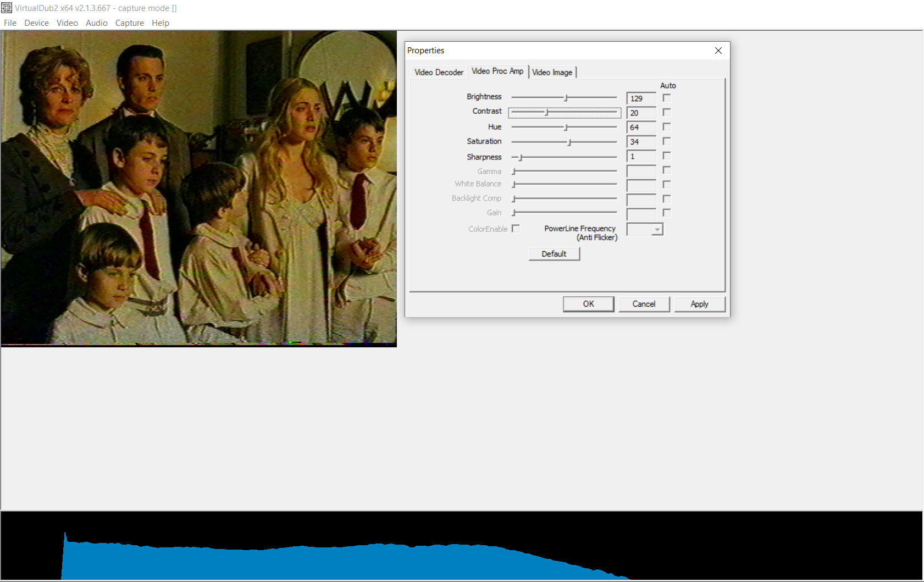Click the Contrast value field showing 20
Image resolution: width=924 pixels, height=582 pixels.
641,113
